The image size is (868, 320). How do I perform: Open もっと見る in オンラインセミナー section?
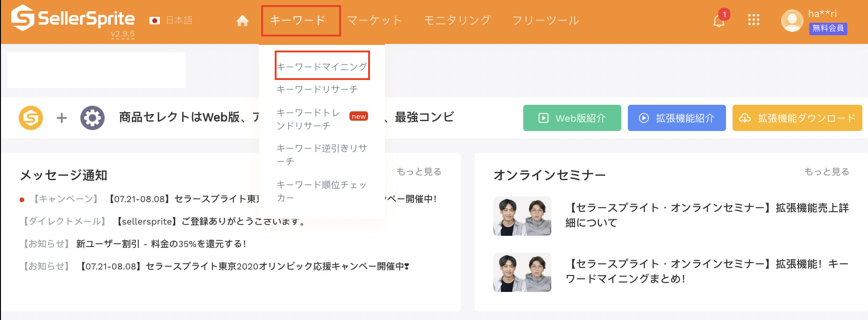pos(826,172)
